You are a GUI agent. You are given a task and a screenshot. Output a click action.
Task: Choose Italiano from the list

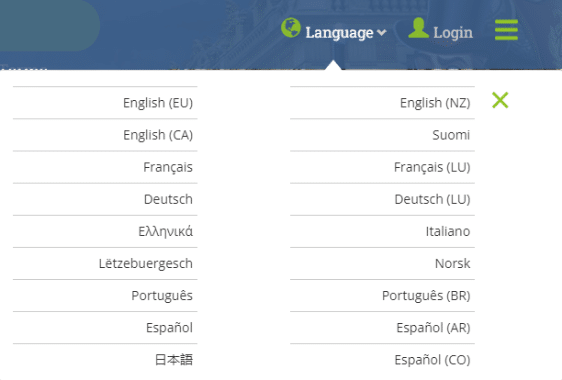pyautogui.click(x=382, y=232)
